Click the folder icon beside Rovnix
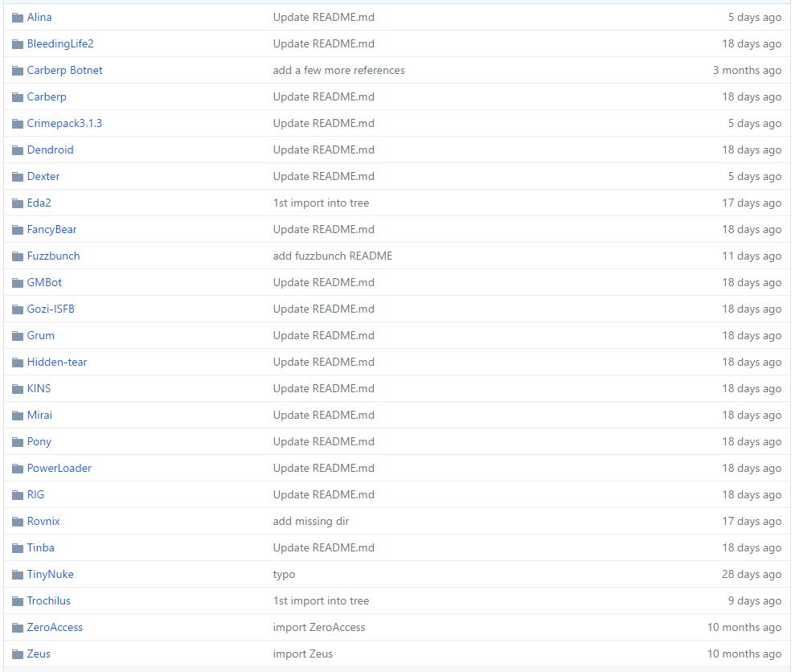 pos(18,521)
